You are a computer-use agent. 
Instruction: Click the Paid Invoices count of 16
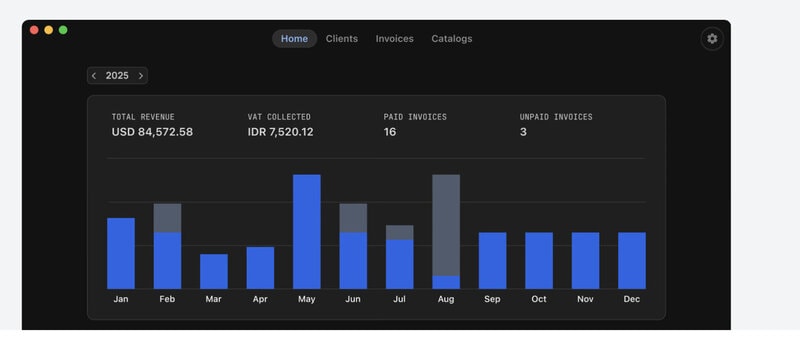390,132
